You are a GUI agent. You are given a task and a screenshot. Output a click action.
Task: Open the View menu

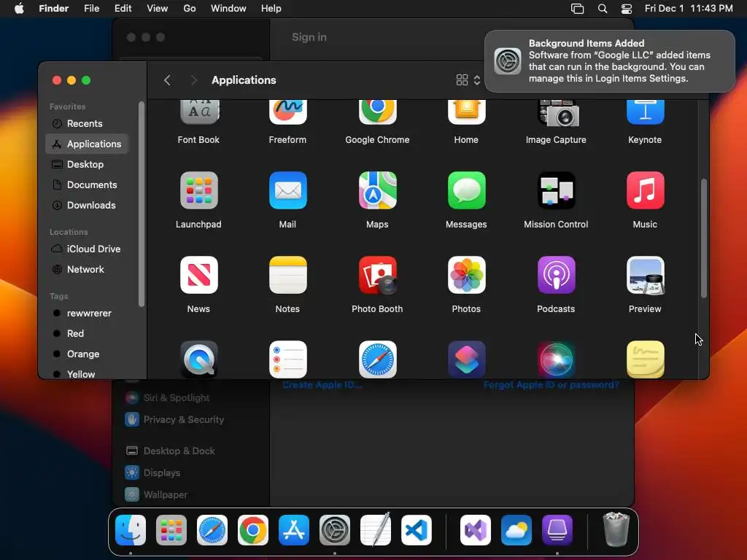click(158, 9)
